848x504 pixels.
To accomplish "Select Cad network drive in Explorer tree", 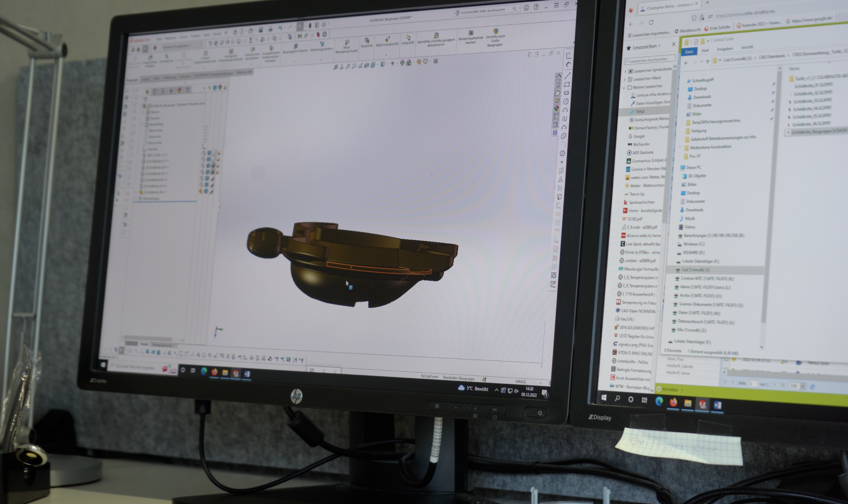I will (x=695, y=270).
